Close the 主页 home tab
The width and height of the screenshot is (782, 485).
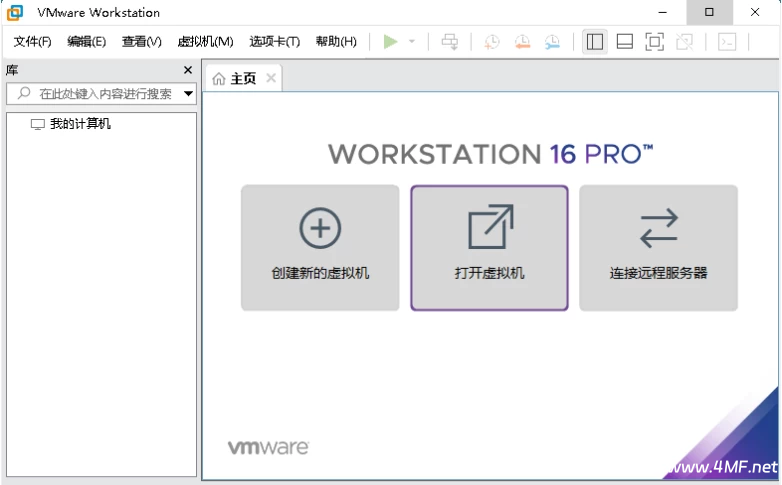269,78
